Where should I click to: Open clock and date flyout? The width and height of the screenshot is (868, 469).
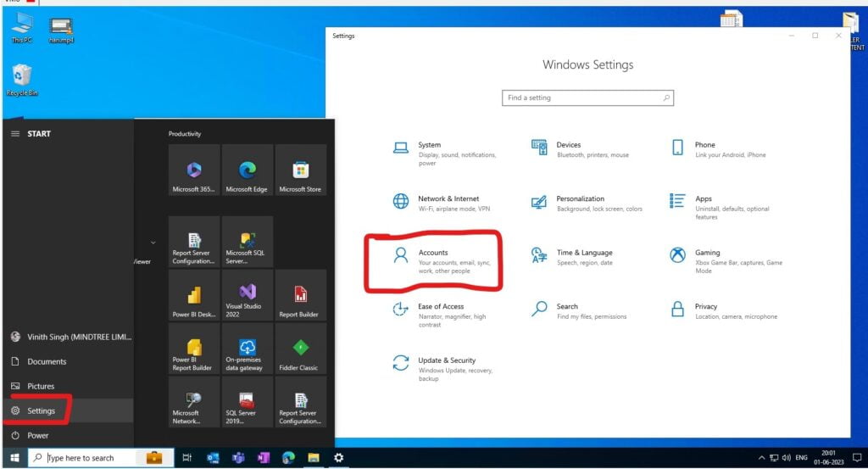click(828, 458)
